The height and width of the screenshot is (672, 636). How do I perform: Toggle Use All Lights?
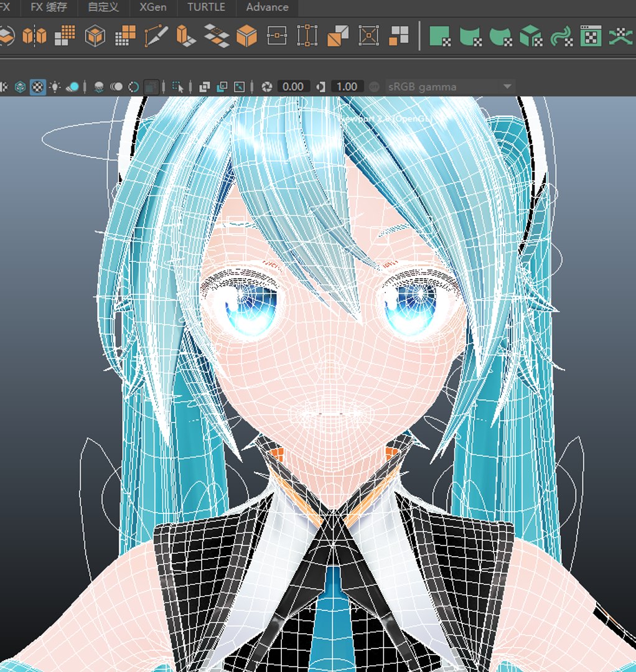pos(55,87)
